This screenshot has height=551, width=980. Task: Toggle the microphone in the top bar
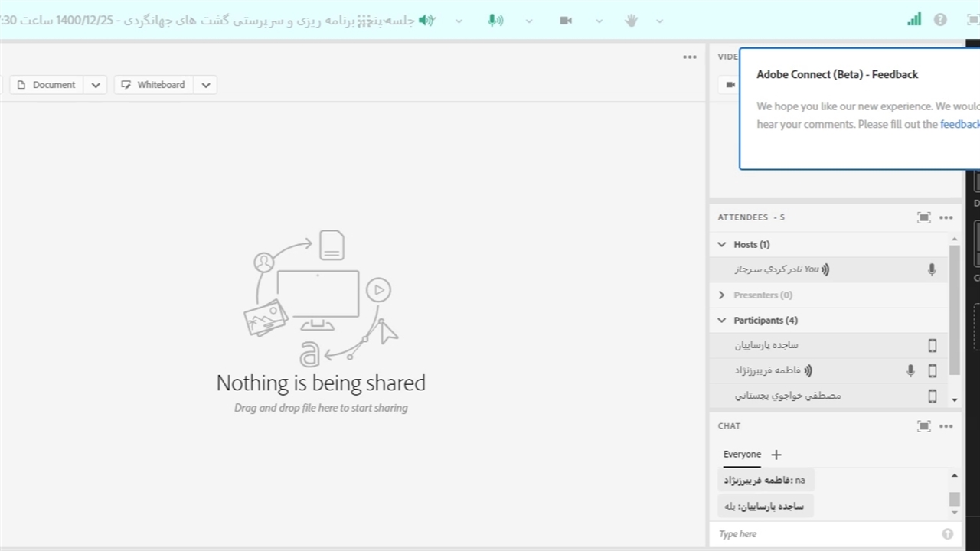tap(495, 21)
